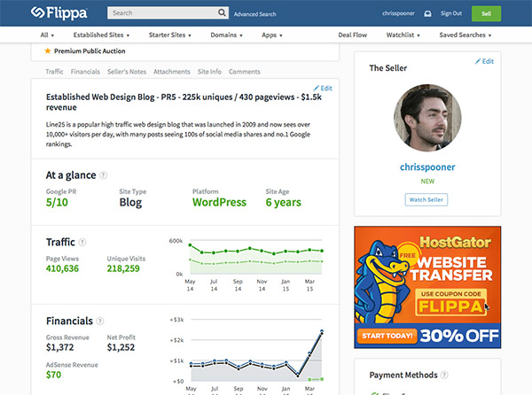The width and height of the screenshot is (532, 395).
Task: Expand the Saved Searches dropdown
Action: coord(465,35)
